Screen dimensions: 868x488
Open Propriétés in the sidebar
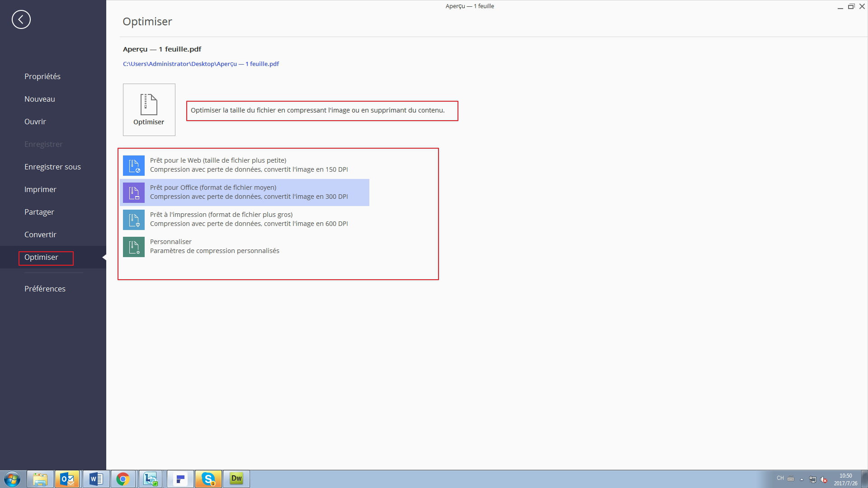pos(42,76)
